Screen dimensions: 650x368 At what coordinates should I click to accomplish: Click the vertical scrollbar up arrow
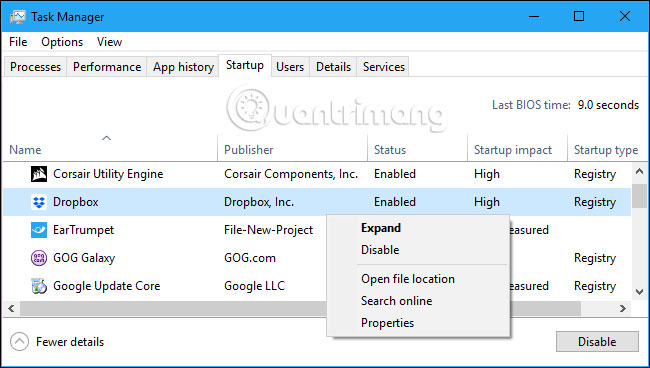click(639, 171)
